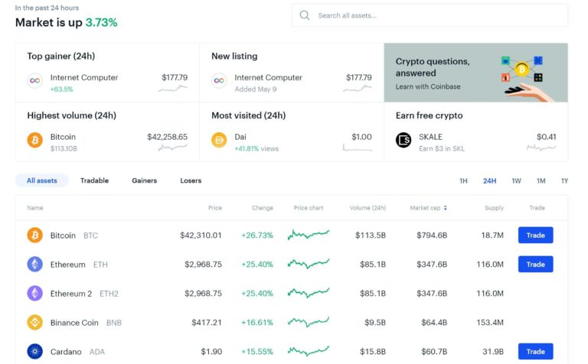Open Learn with Coinbase link
Image resolution: width=588 pixels, height=364 pixels.
(x=428, y=86)
